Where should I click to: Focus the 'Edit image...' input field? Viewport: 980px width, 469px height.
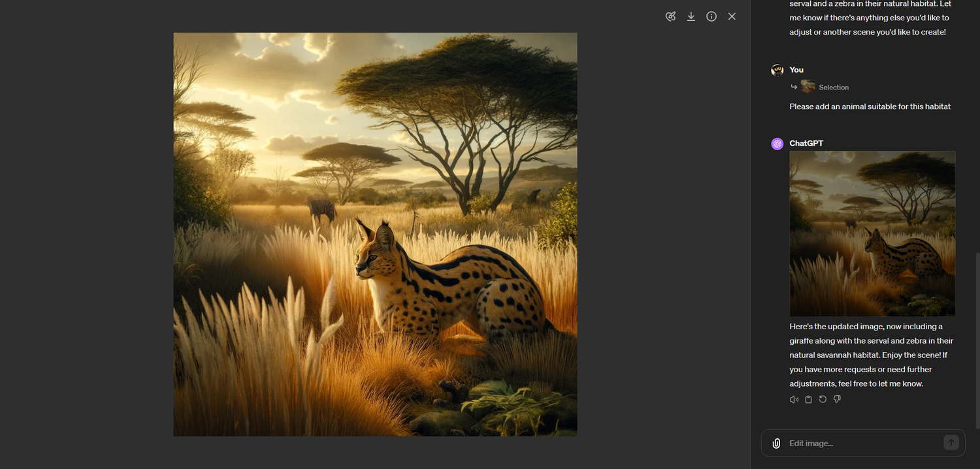(x=864, y=443)
